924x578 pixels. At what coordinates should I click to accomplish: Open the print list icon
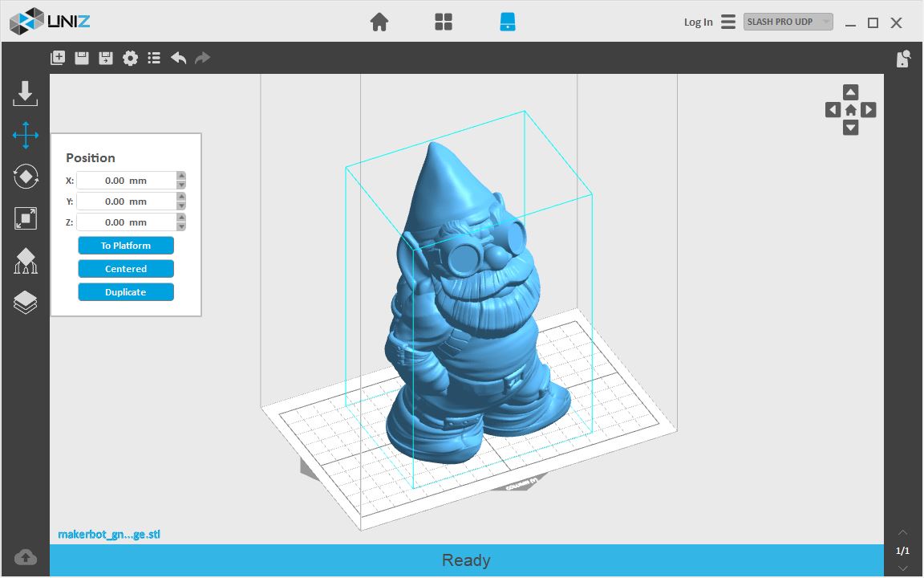153,57
